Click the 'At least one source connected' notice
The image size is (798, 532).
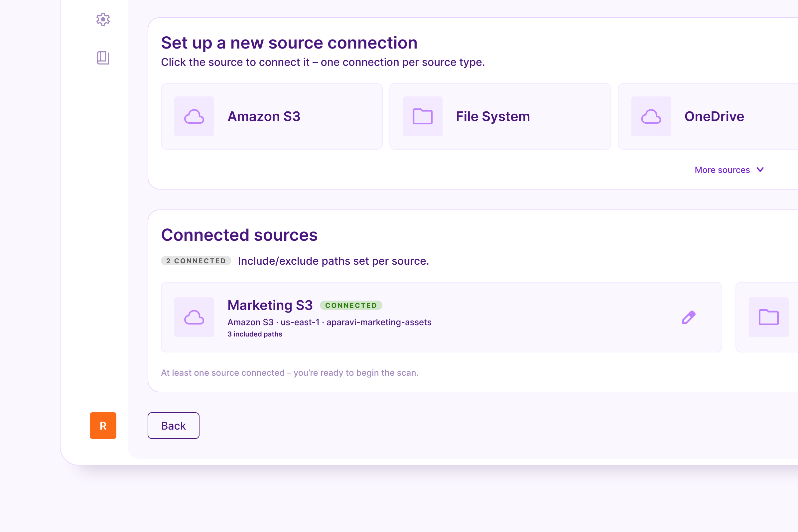tap(290, 372)
